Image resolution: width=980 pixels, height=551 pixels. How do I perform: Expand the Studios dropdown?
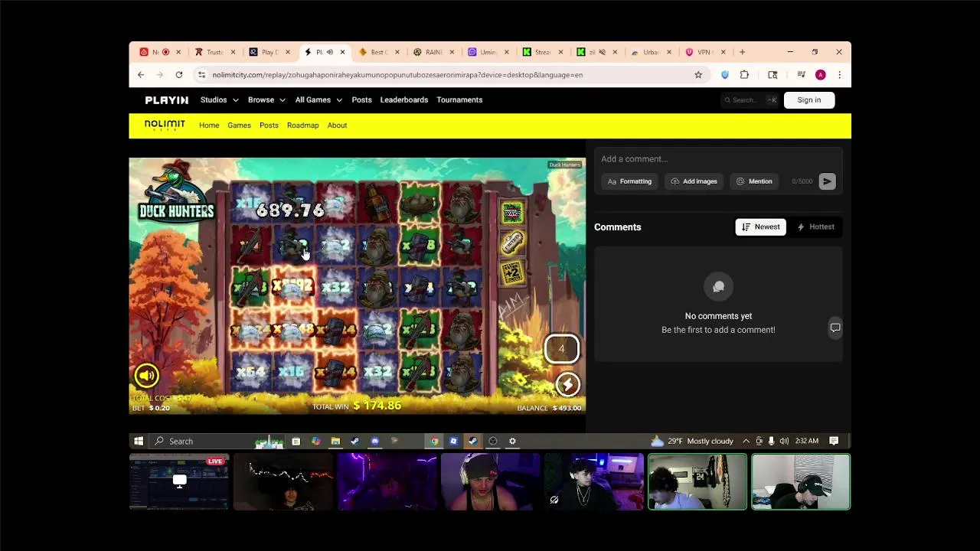click(x=219, y=100)
